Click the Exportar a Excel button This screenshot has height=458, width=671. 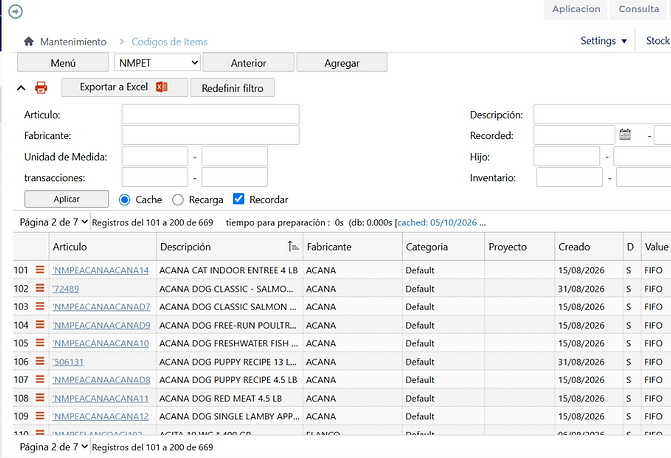pyautogui.click(x=124, y=87)
